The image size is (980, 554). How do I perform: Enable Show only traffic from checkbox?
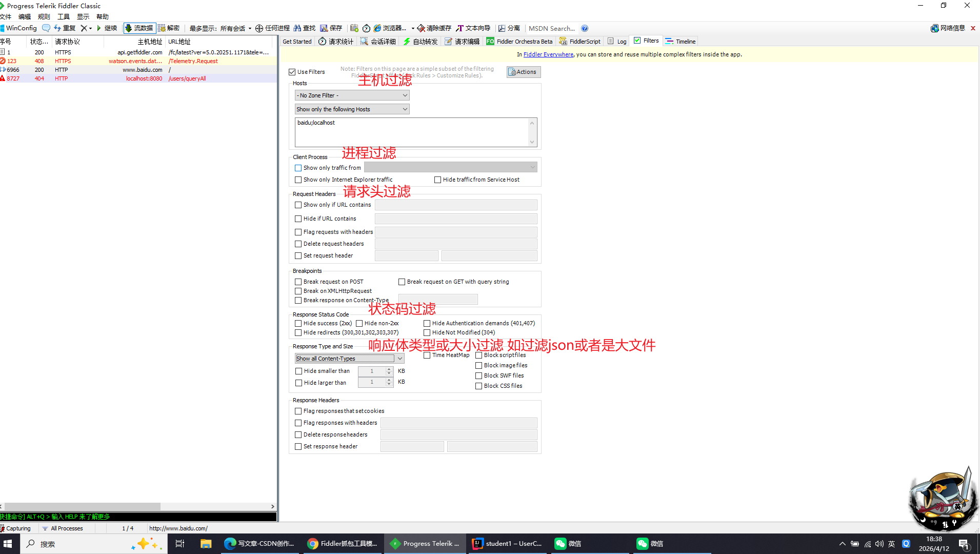pos(298,168)
